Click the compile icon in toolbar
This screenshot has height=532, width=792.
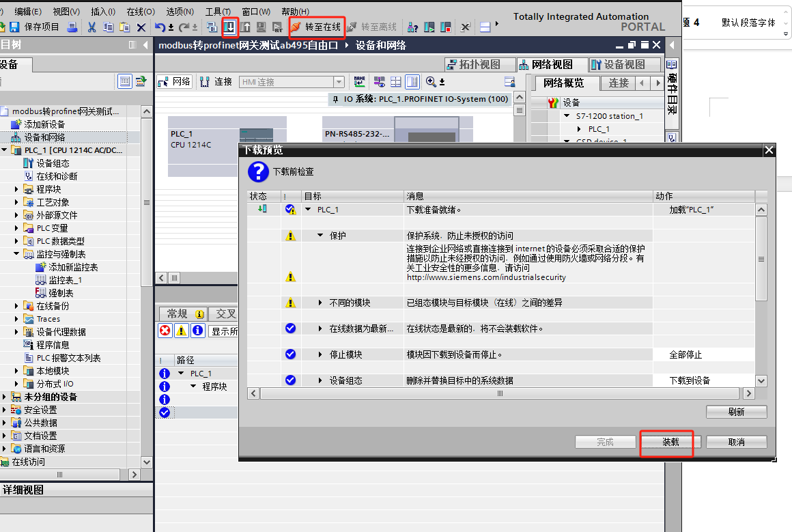click(x=212, y=27)
